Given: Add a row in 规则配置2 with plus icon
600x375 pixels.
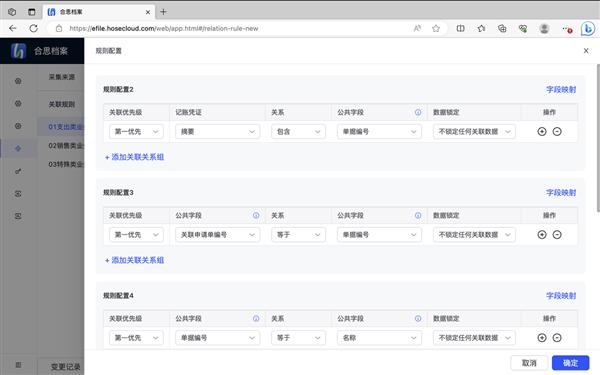Looking at the screenshot, I should pyautogui.click(x=542, y=132).
